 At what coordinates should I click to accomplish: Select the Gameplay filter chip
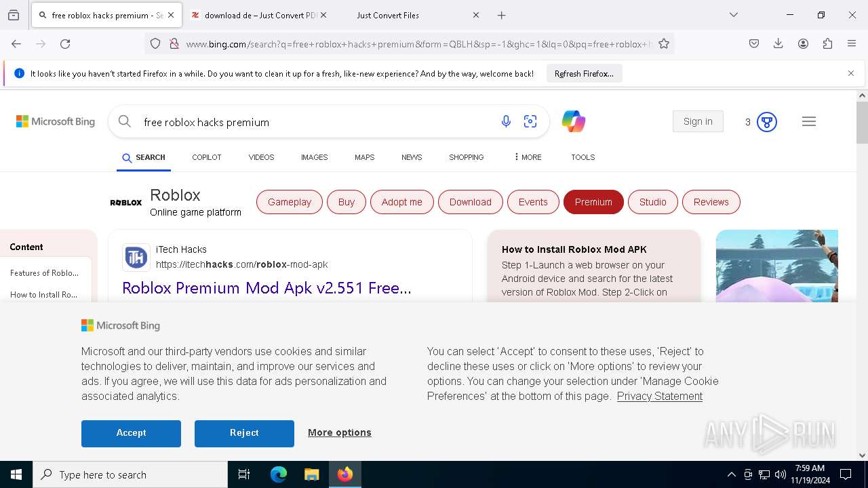pos(290,202)
